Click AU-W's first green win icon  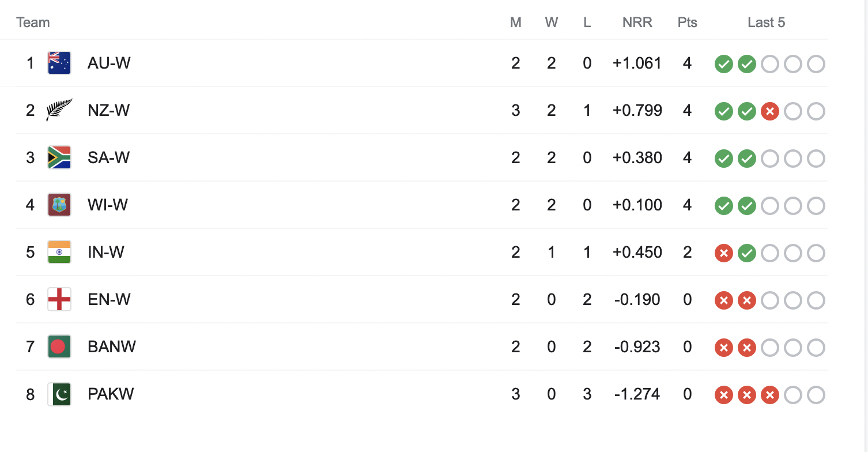tap(723, 64)
